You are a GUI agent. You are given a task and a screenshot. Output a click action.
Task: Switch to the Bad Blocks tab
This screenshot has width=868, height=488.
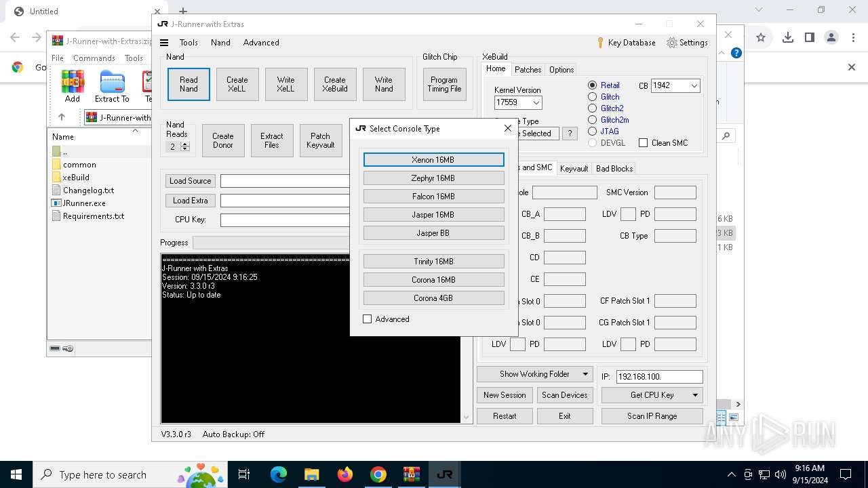(614, 168)
